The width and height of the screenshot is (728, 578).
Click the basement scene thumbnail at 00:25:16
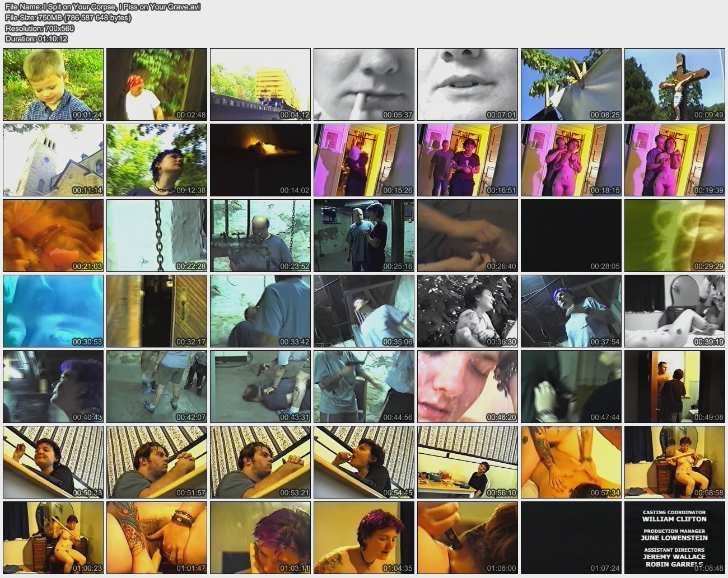[364, 236]
